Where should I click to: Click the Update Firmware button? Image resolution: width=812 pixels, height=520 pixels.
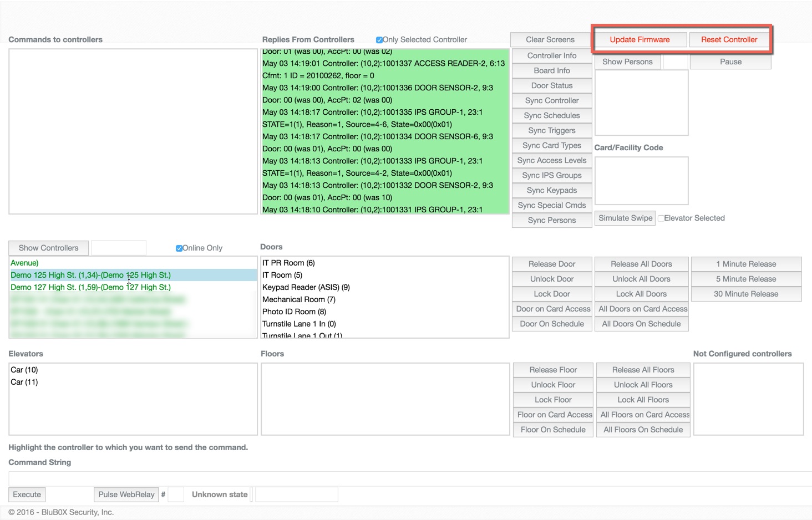click(x=640, y=39)
